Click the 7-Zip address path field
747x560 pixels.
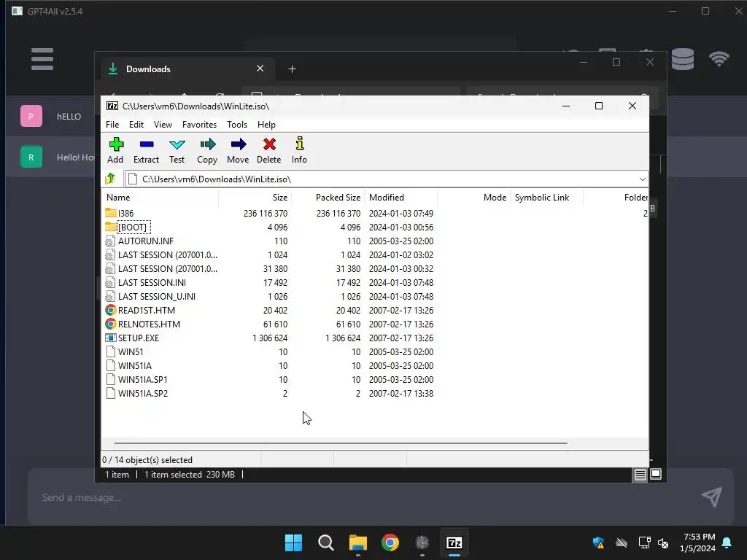pos(386,179)
